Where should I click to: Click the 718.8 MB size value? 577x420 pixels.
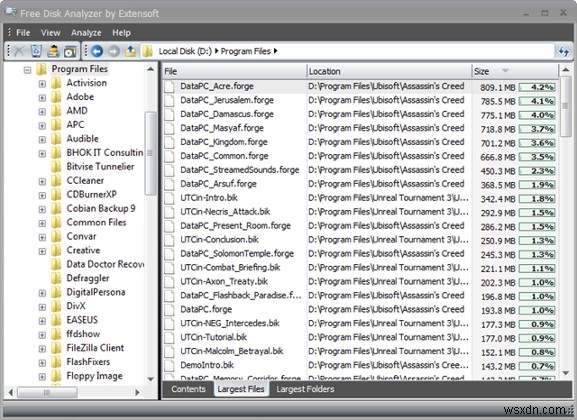point(498,130)
